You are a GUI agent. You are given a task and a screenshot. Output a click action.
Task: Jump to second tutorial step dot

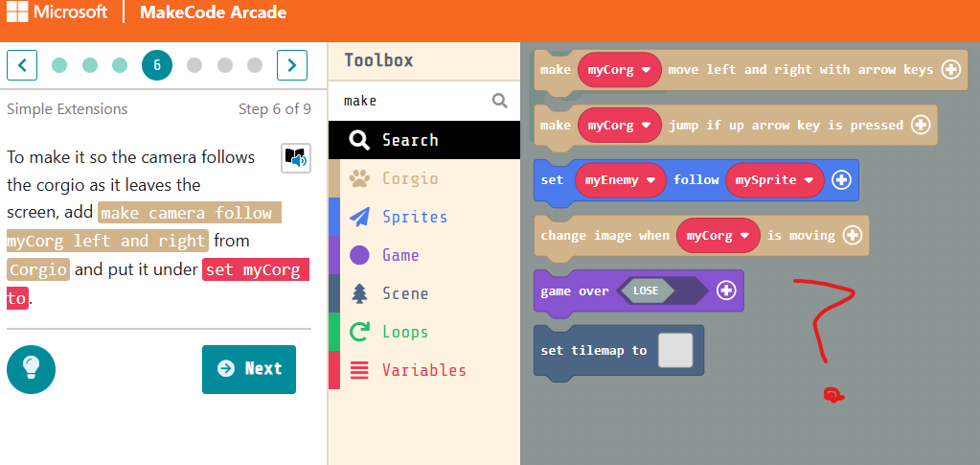coord(90,65)
